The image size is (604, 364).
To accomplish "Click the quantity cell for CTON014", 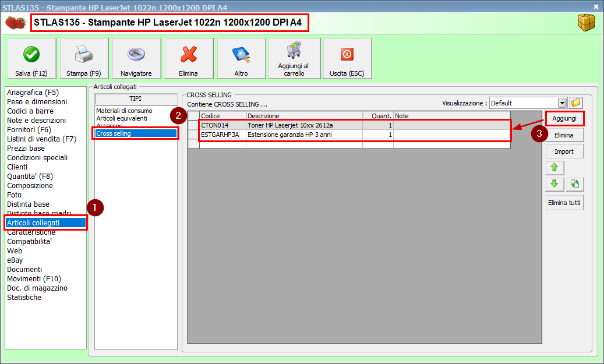I will (378, 125).
